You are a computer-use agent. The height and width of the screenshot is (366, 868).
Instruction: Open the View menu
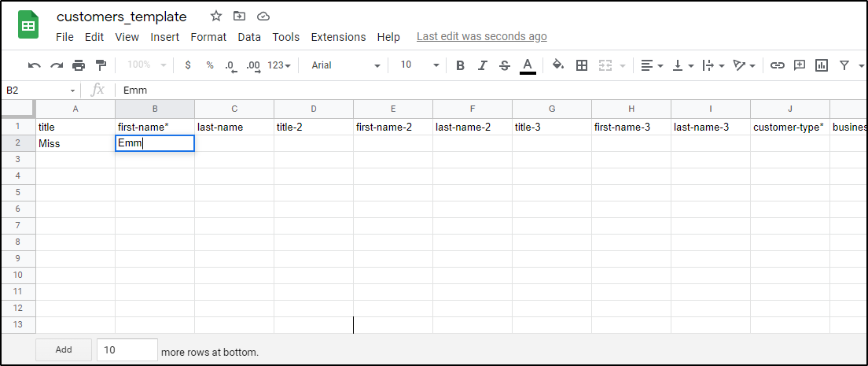[127, 36]
